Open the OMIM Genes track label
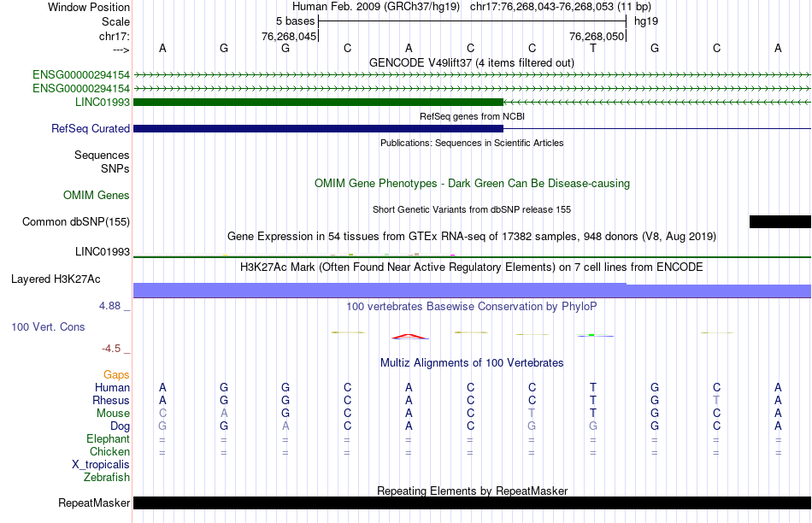The image size is (812, 523). [96, 195]
